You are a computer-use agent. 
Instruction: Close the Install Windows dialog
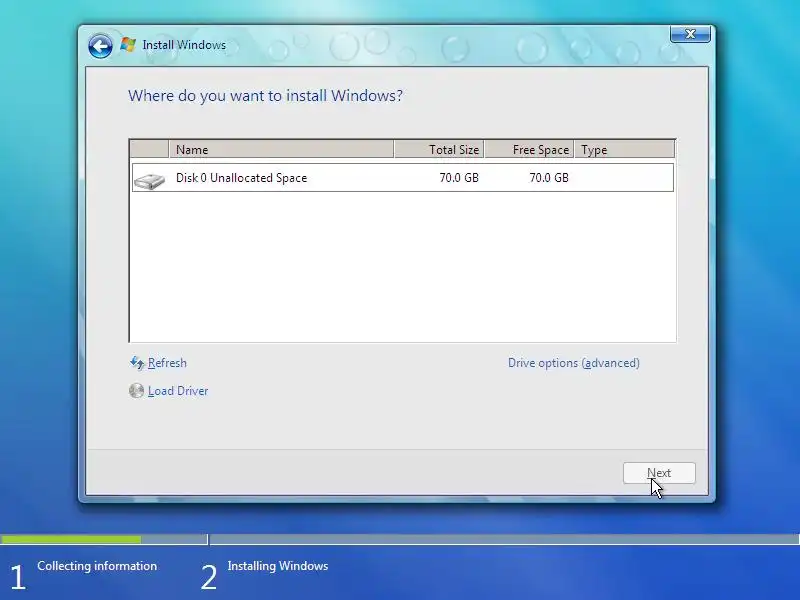690,34
